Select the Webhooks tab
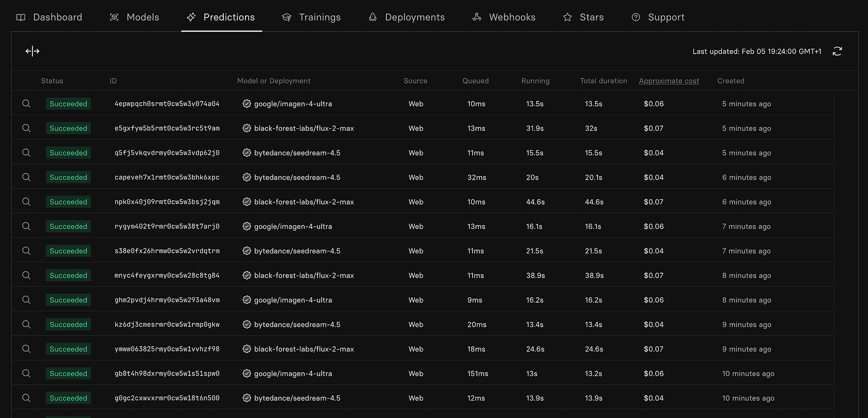The height and width of the screenshot is (418, 868). tap(504, 17)
